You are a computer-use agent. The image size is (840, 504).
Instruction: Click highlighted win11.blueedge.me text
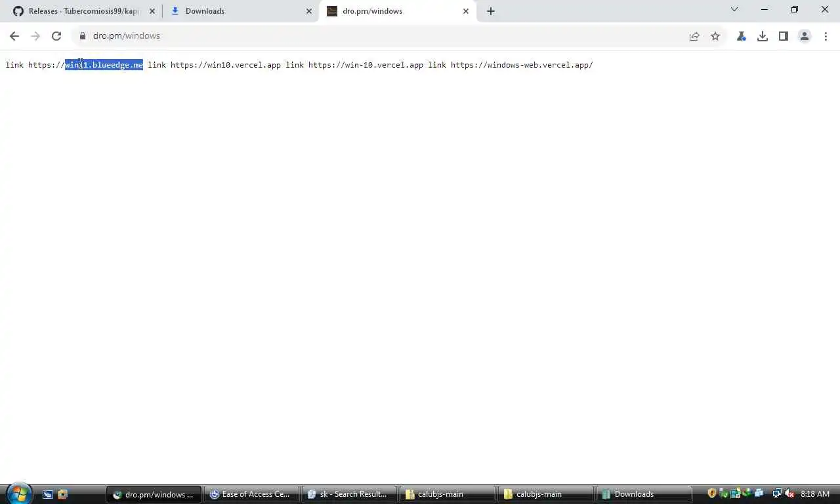pos(104,65)
